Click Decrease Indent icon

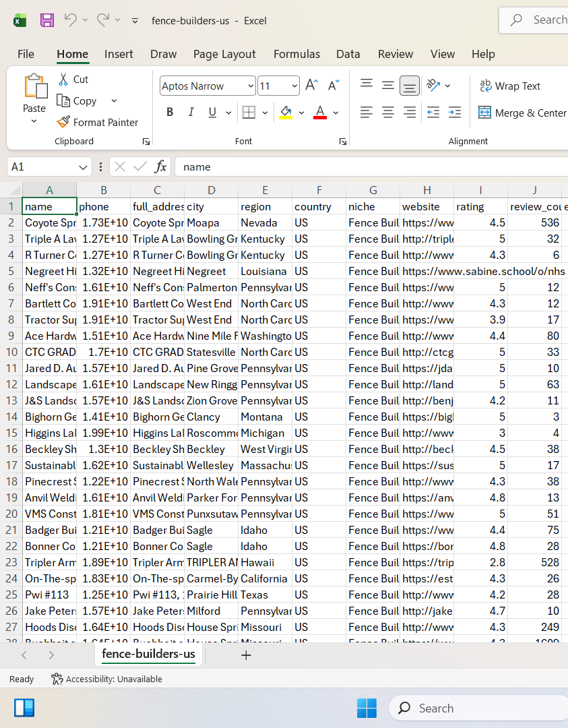pos(433,112)
